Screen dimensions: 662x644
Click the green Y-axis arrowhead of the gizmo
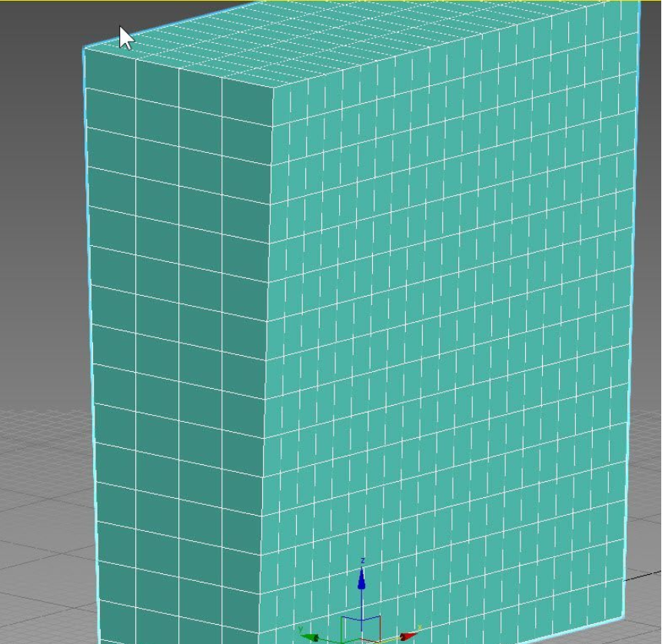pos(311,637)
